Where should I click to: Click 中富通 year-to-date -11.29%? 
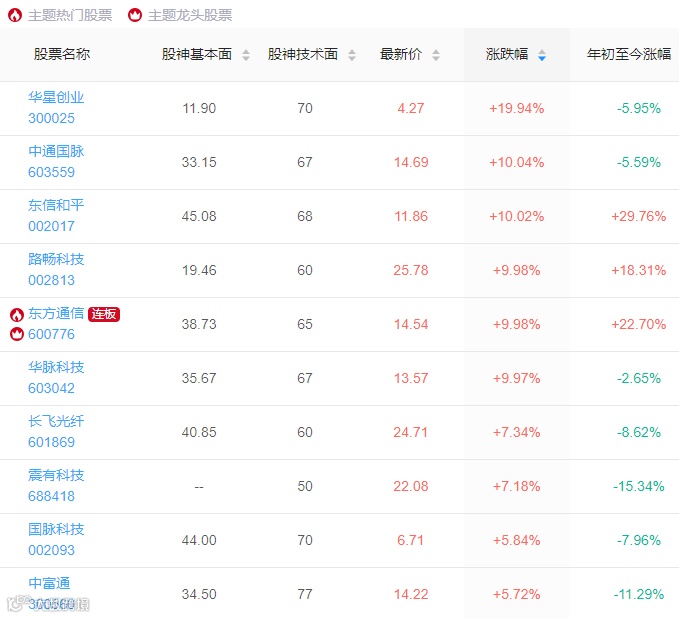click(639, 594)
